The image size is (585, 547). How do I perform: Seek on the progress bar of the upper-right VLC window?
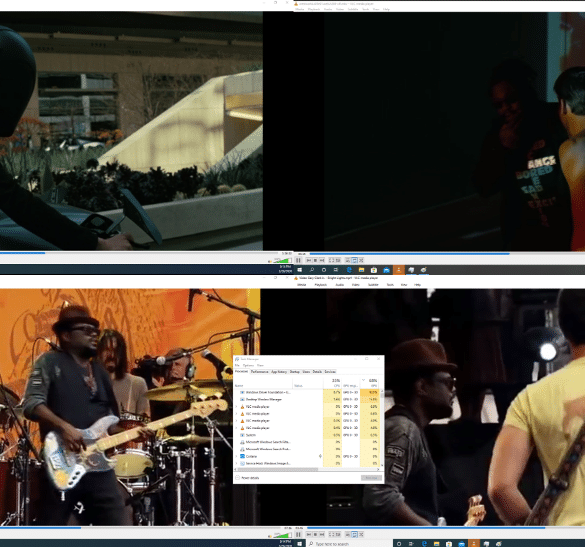(x=446, y=254)
